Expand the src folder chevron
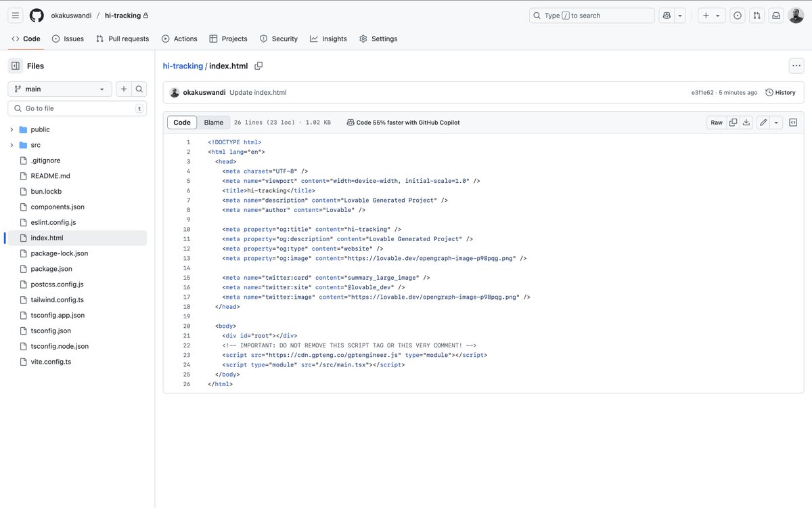This screenshot has height=508, width=812. [12, 145]
